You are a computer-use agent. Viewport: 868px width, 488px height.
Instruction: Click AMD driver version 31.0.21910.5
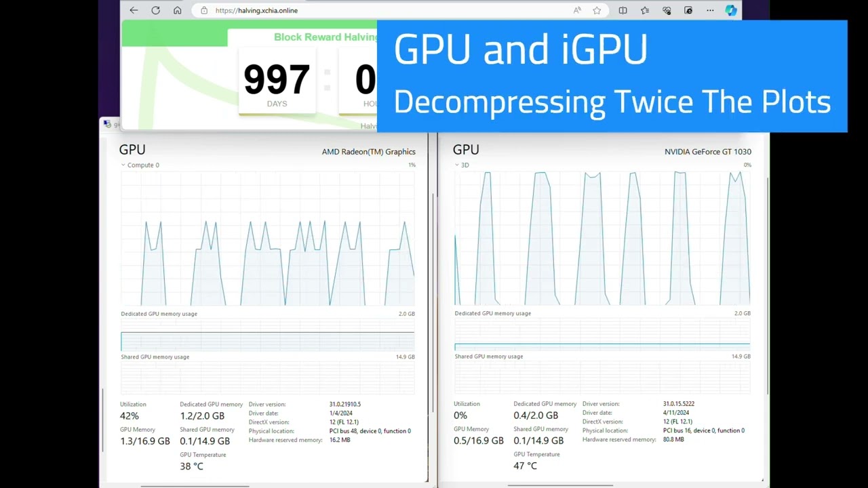click(x=345, y=405)
